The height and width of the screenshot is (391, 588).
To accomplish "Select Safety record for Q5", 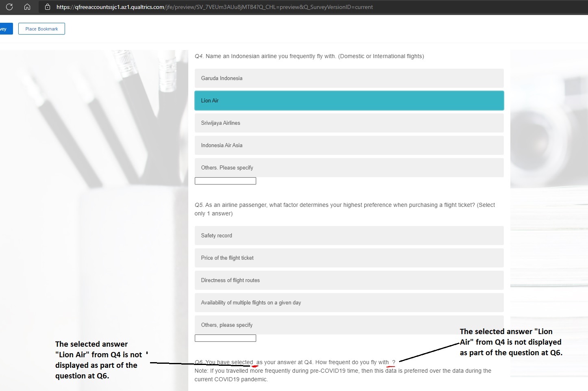I will click(x=349, y=235).
